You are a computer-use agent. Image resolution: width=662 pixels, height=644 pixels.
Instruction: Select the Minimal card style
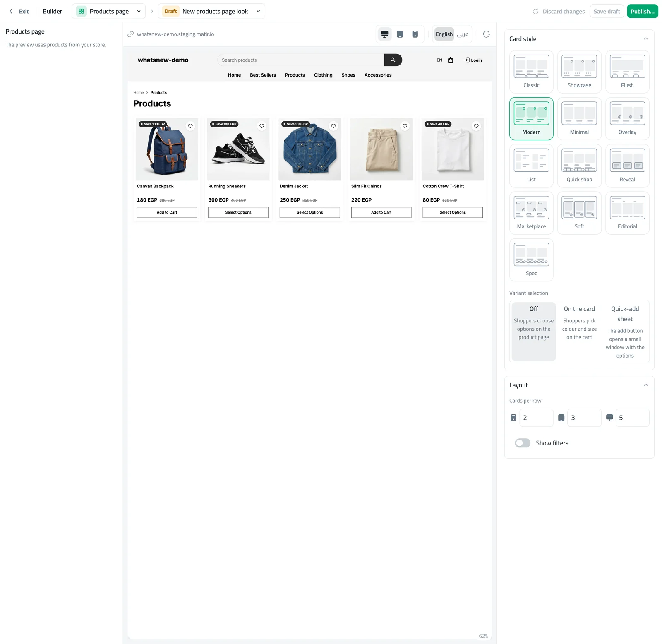[x=579, y=119]
